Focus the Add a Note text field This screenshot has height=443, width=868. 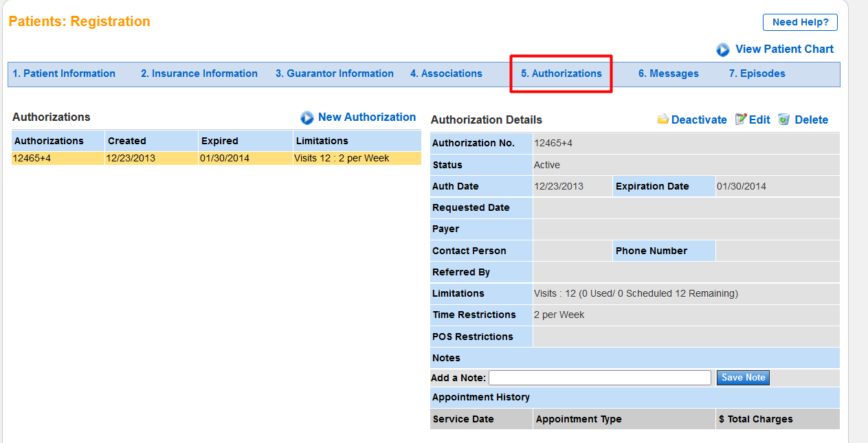coord(599,378)
